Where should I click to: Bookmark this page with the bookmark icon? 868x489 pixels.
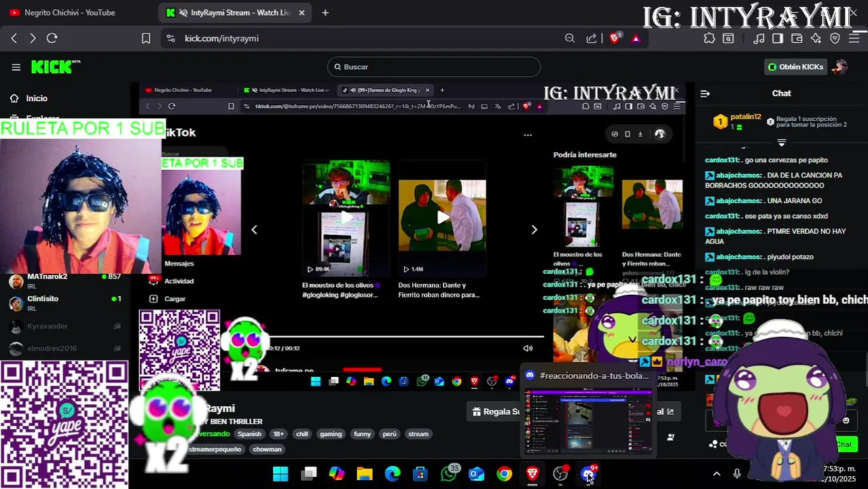coord(145,39)
